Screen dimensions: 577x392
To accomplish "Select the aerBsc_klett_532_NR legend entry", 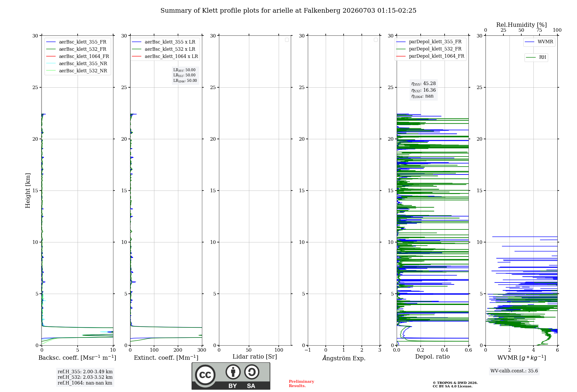I will (76, 71).
